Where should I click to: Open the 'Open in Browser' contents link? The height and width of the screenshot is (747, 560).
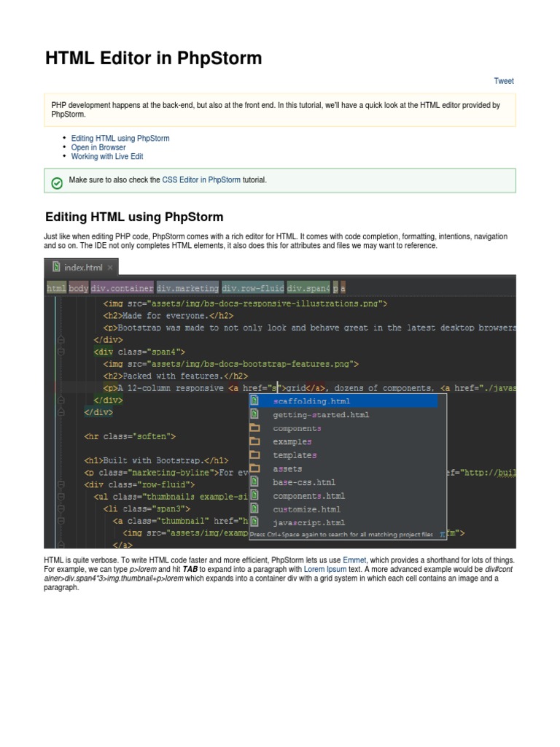point(98,147)
